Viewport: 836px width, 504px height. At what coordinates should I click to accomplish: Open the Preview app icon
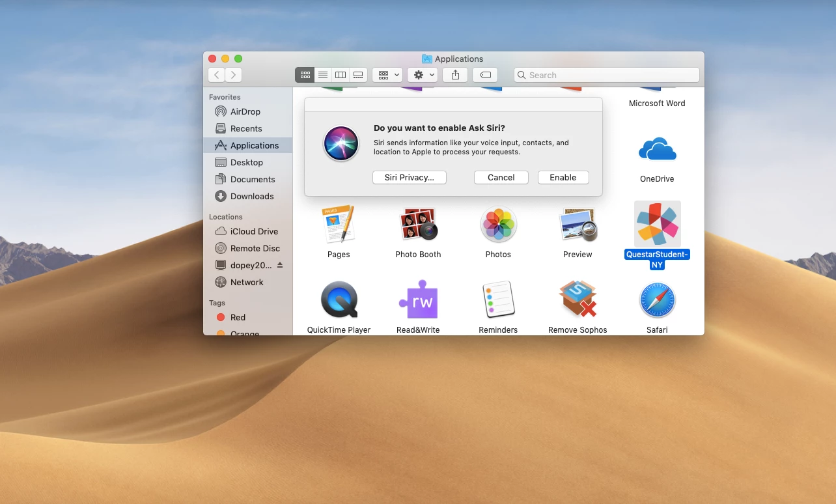(578, 225)
